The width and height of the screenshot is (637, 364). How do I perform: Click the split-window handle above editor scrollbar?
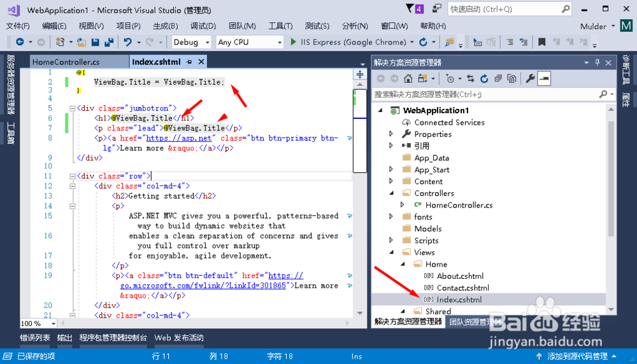coord(359,74)
